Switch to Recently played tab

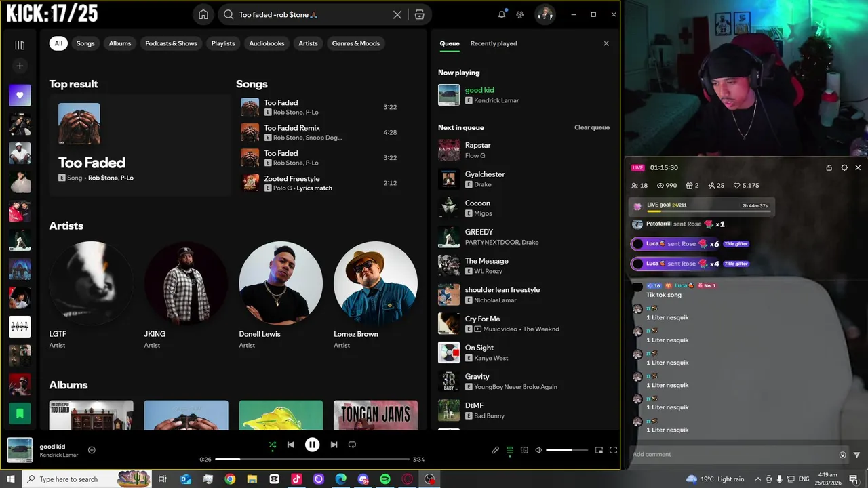pos(494,43)
